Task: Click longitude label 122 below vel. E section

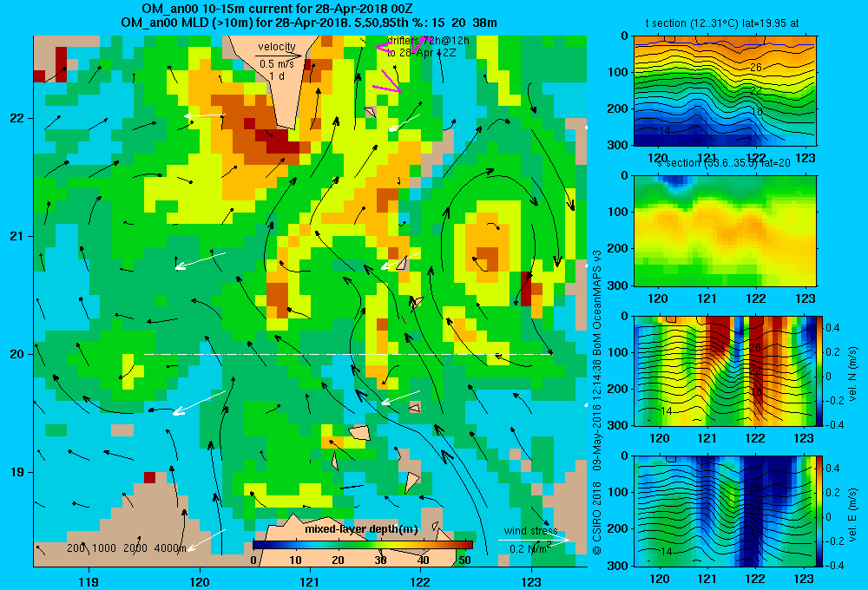Action: tap(755, 579)
